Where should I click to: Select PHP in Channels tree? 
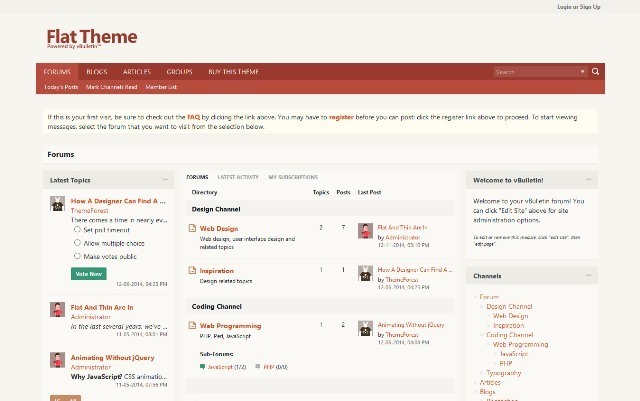506,363
